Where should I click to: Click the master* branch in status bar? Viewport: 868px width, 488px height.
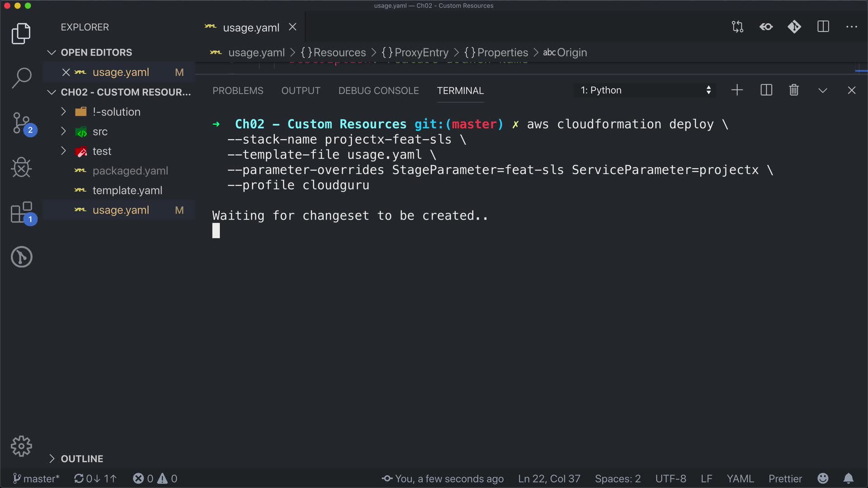click(36, 479)
